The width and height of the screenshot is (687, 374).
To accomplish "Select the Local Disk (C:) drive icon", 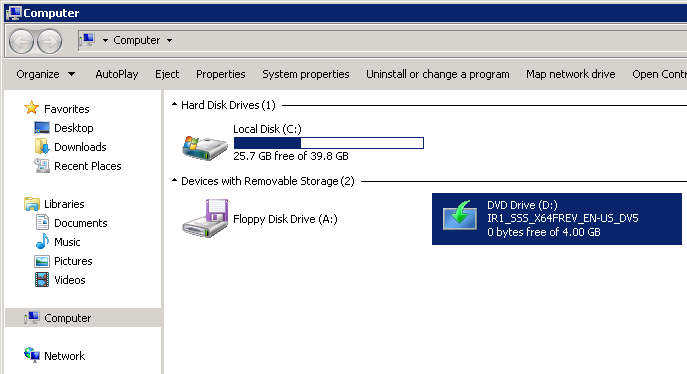I will tap(205, 148).
